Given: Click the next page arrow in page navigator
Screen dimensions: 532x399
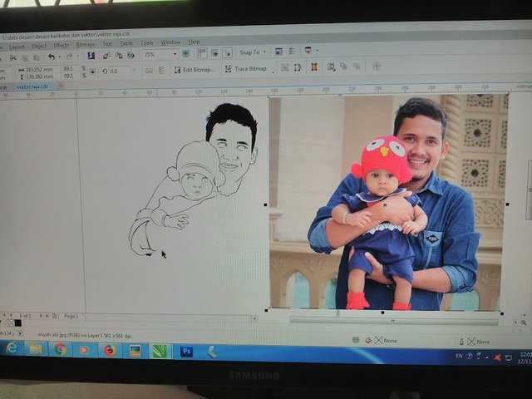Looking at the screenshot, I should [x=41, y=316].
